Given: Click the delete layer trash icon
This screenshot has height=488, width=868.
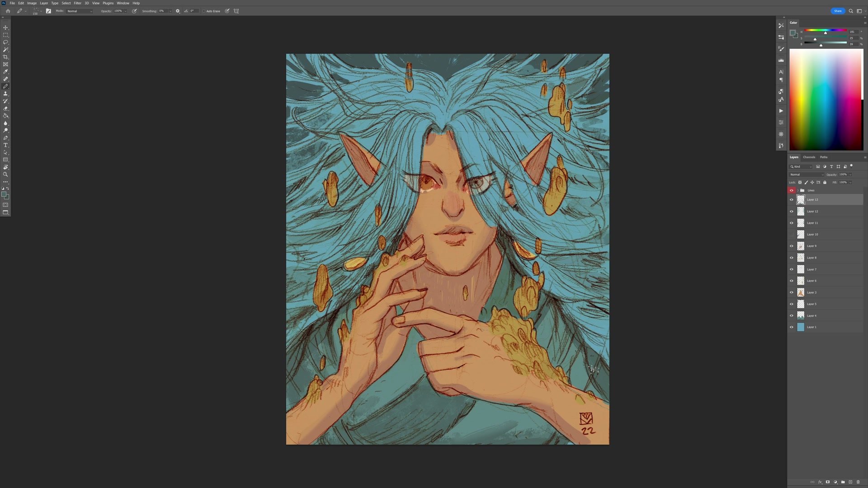Looking at the screenshot, I should [858, 482].
